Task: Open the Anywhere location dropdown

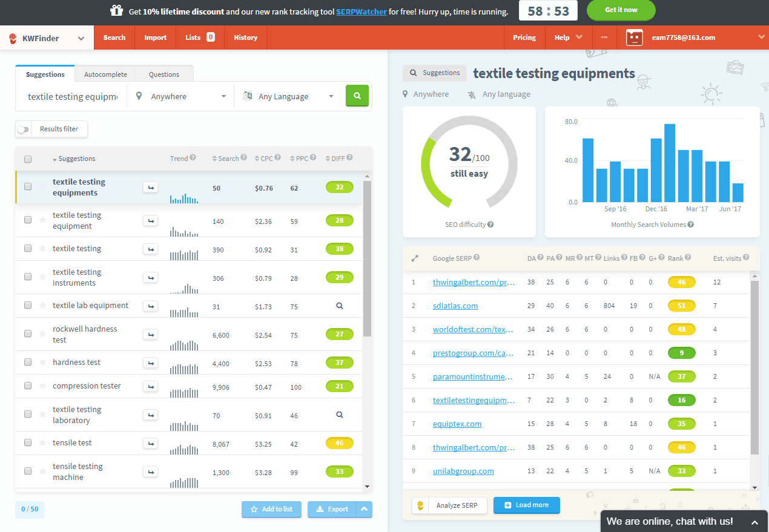Action: 180,96
